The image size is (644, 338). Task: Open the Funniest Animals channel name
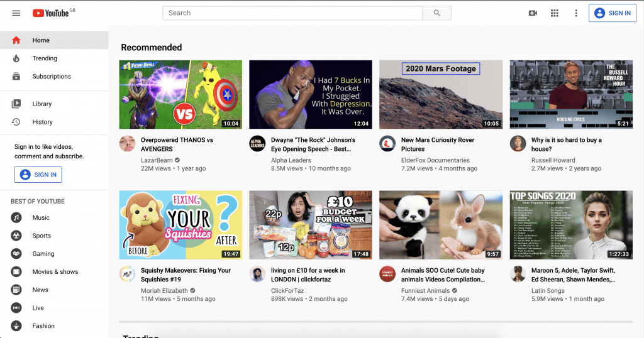tap(425, 291)
